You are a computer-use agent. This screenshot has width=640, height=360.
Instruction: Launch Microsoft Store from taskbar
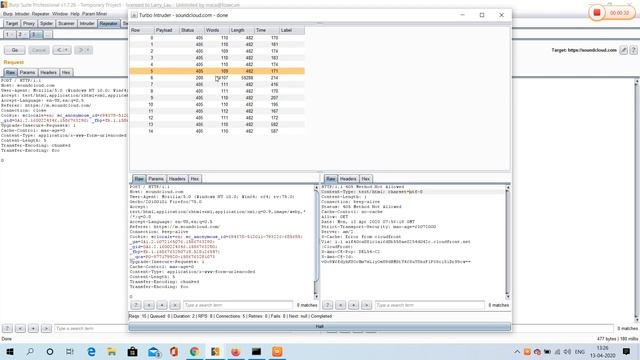click(132, 351)
